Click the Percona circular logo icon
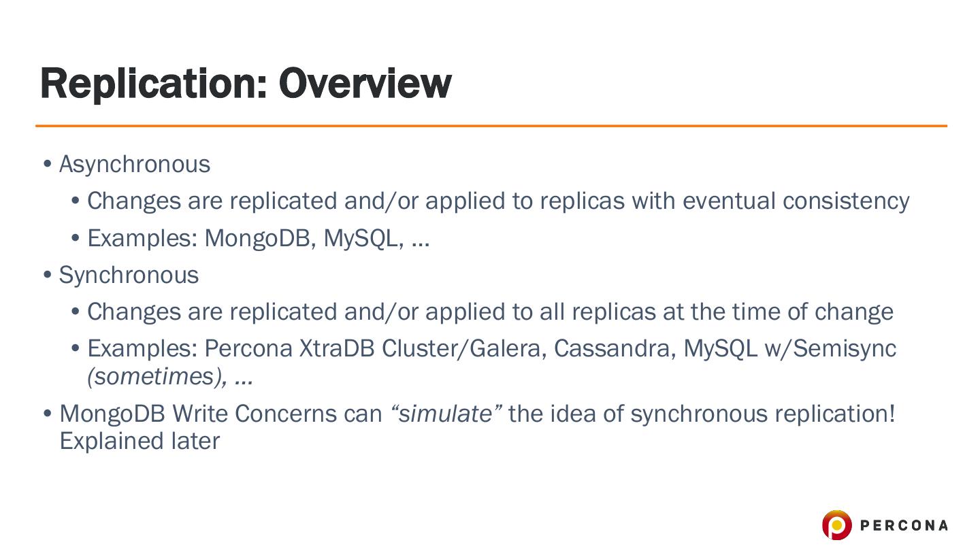The height and width of the screenshot is (551, 980). (836, 525)
